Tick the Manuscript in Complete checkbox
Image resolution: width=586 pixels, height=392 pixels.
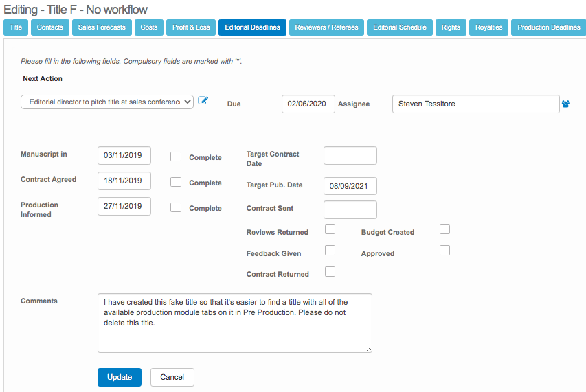click(x=176, y=157)
